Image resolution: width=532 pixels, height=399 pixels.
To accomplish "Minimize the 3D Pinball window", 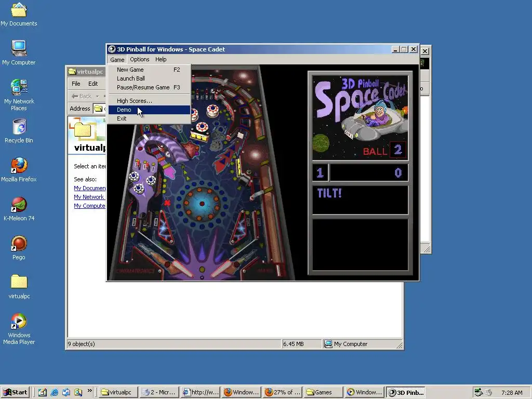I will (395, 49).
